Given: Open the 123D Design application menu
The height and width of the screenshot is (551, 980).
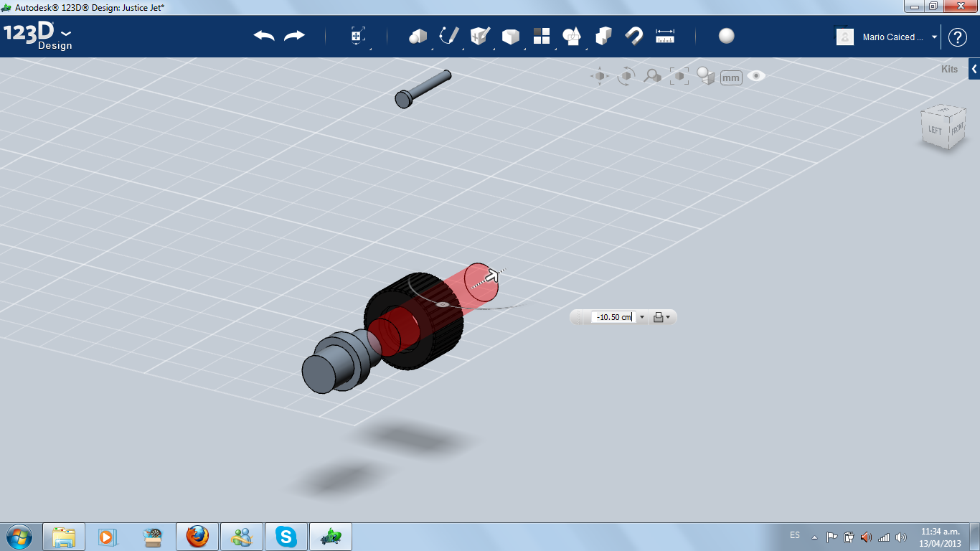Looking at the screenshot, I should (37, 37).
